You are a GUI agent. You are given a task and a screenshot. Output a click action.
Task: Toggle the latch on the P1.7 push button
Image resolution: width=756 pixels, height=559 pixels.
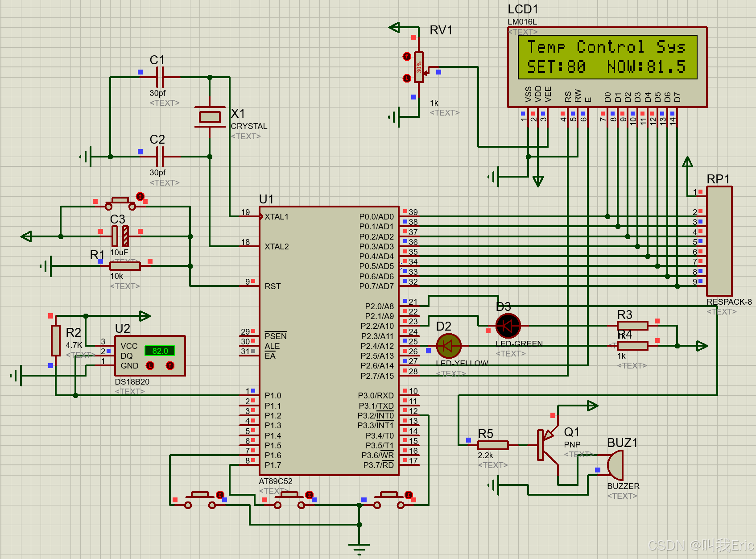point(309,495)
